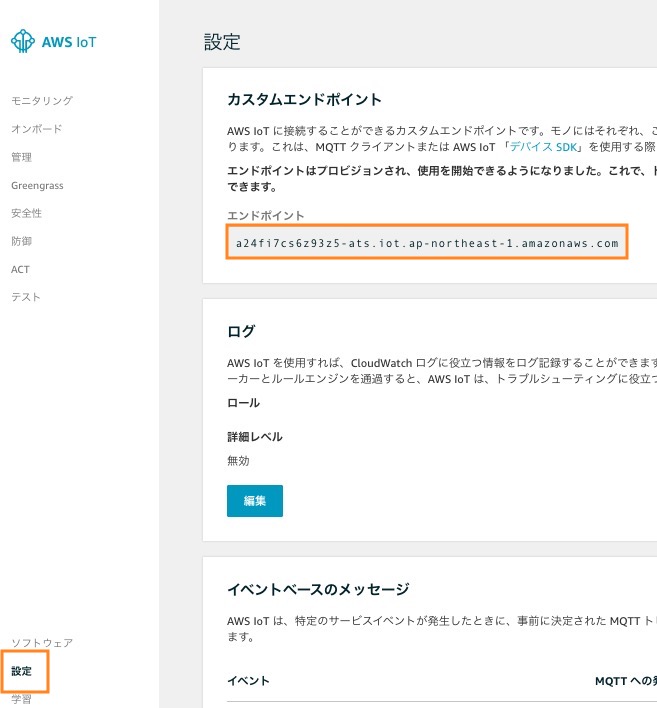Open Greengrass in the sidebar

tap(37, 186)
